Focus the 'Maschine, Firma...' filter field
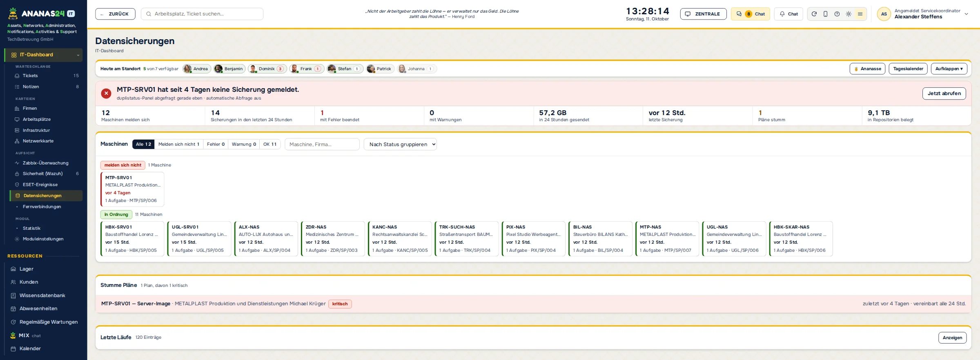The height and width of the screenshot is (360, 980). tap(322, 144)
